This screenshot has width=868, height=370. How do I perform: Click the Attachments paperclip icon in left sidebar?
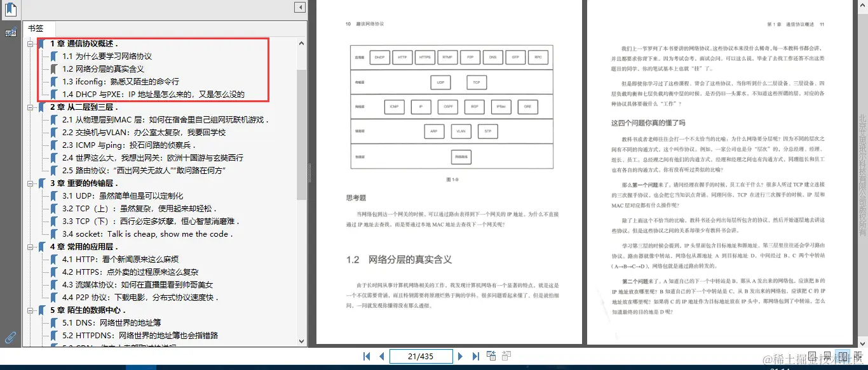[10, 337]
